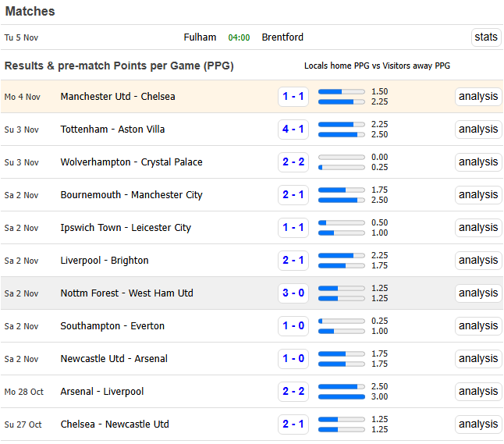
Task: Click Liverpool's 3.00 away PPG bar at Arsenal
Action: [342, 397]
